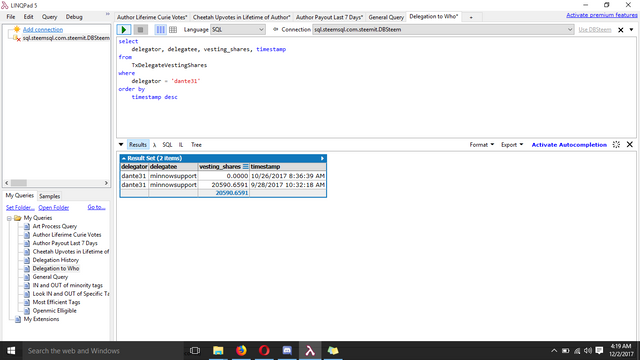The width and height of the screenshot is (640, 360).
Task: Click the timestamp column header
Action: (x=288, y=167)
